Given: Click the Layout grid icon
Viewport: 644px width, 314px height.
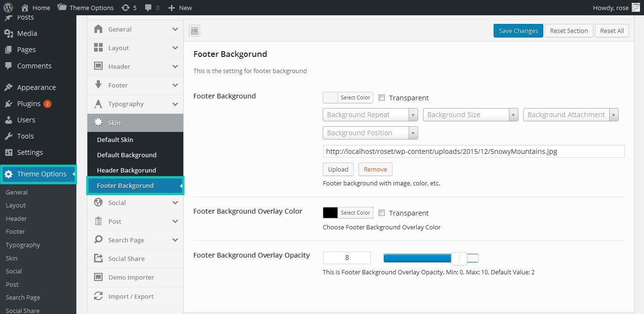Looking at the screenshot, I should [98, 48].
